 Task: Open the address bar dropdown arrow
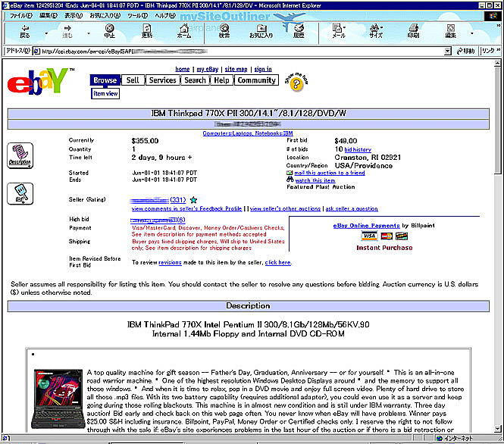[x=448, y=51]
